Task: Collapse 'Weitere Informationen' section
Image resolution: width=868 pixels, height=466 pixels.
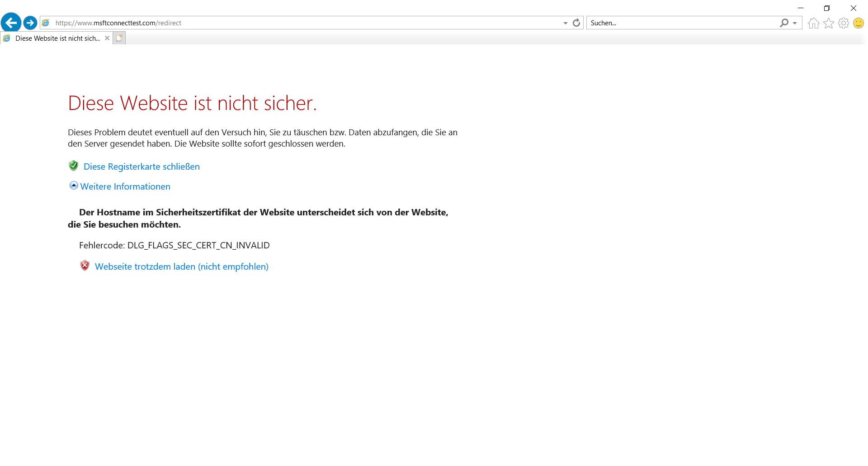Action: pyautogui.click(x=74, y=185)
